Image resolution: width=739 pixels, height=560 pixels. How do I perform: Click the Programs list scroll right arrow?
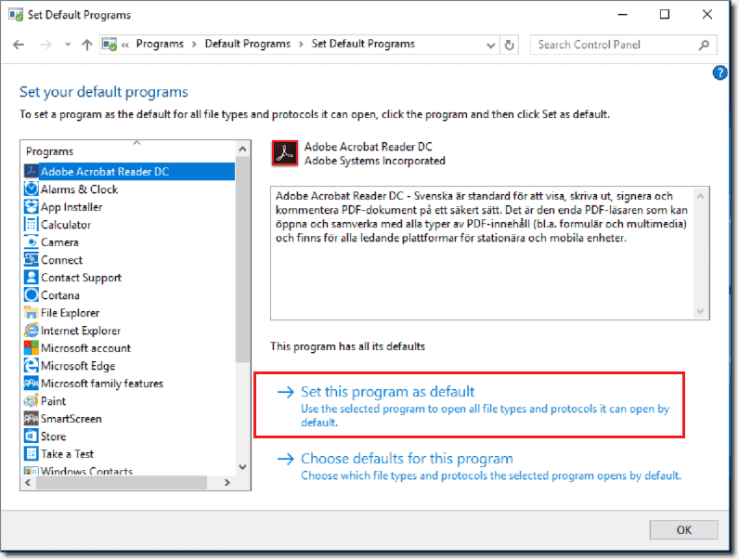[227, 482]
